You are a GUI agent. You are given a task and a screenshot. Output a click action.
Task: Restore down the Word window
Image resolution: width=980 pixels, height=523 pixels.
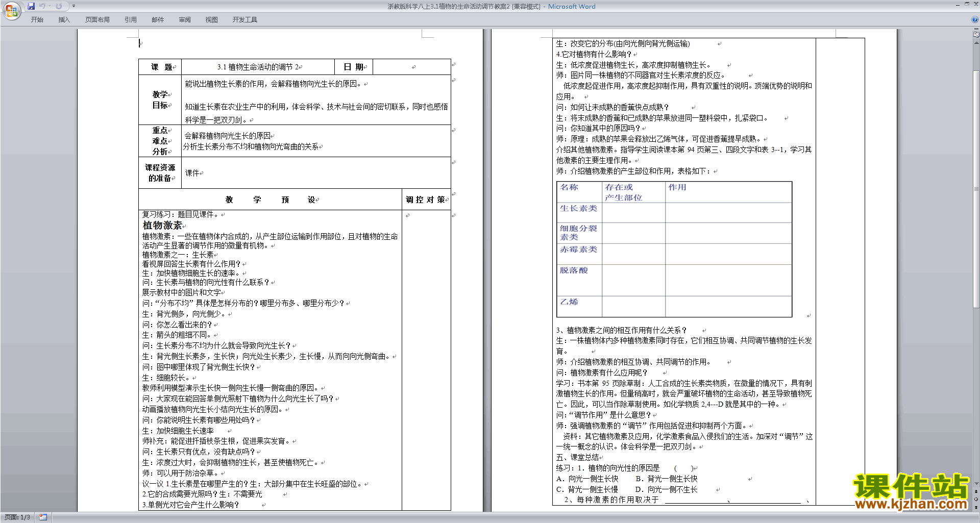[967, 4]
